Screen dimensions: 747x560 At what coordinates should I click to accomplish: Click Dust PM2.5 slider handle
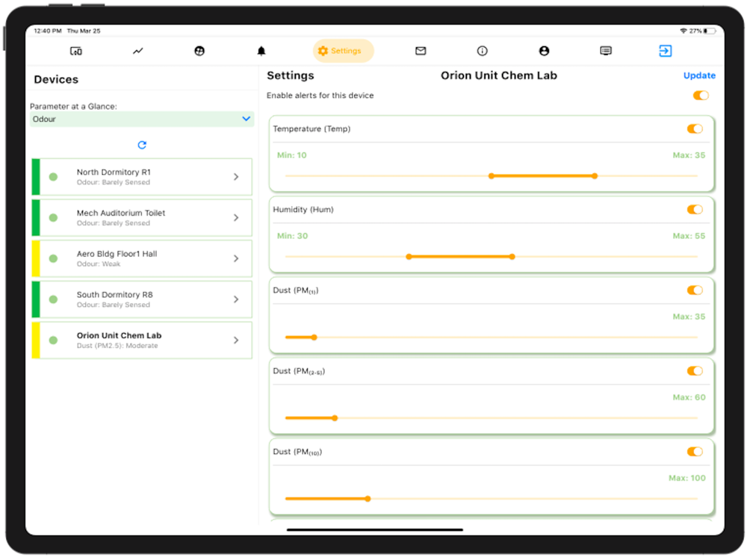[x=335, y=419]
